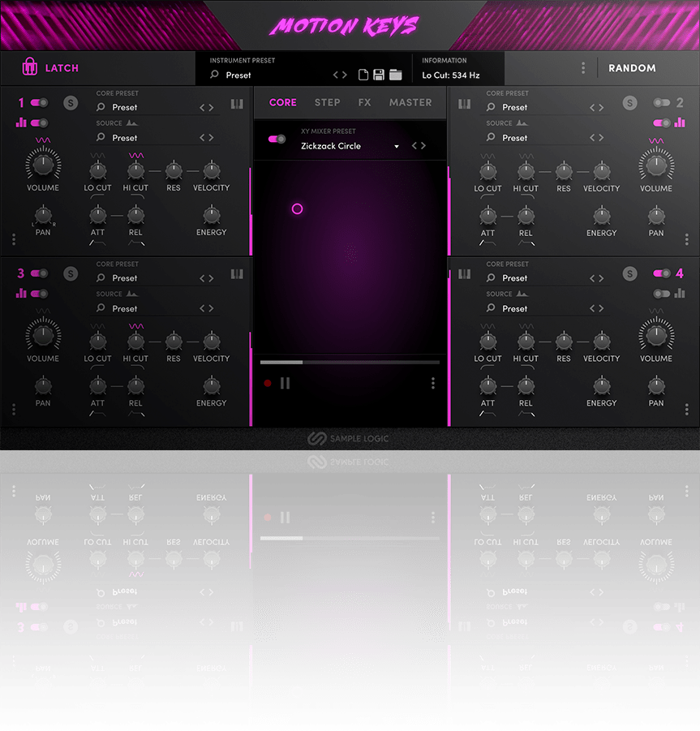Screen dimensions: 700x731
Task: Click the XY mixer playback progress bar
Action: (x=350, y=362)
